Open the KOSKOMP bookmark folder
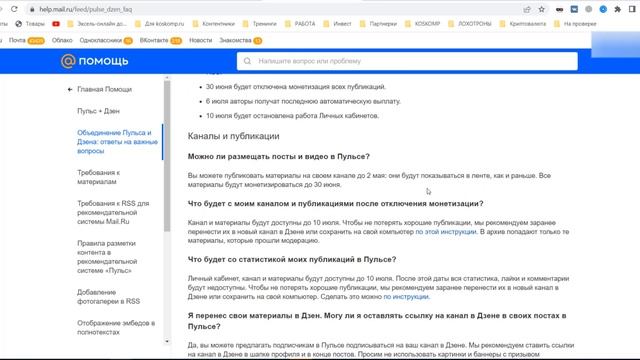 pyautogui.click(x=422, y=24)
